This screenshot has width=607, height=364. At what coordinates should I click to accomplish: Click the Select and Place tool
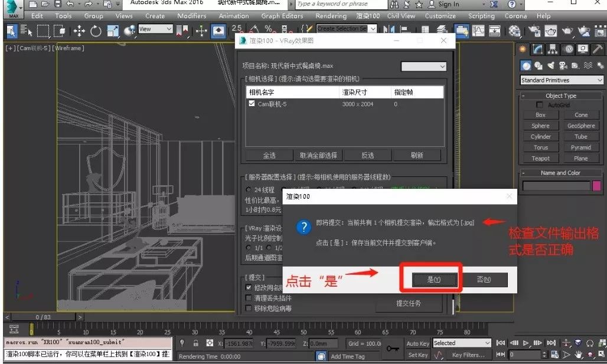click(130, 31)
